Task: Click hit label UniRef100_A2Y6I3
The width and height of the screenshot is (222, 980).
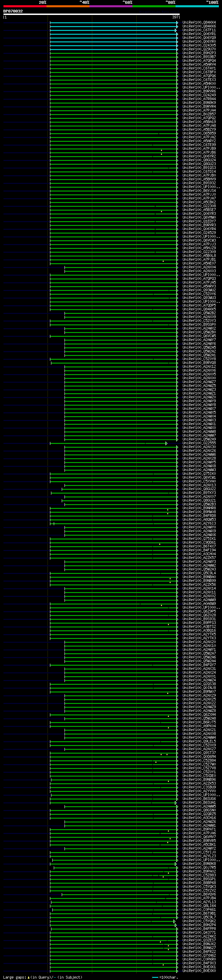Action: pos(199,524)
